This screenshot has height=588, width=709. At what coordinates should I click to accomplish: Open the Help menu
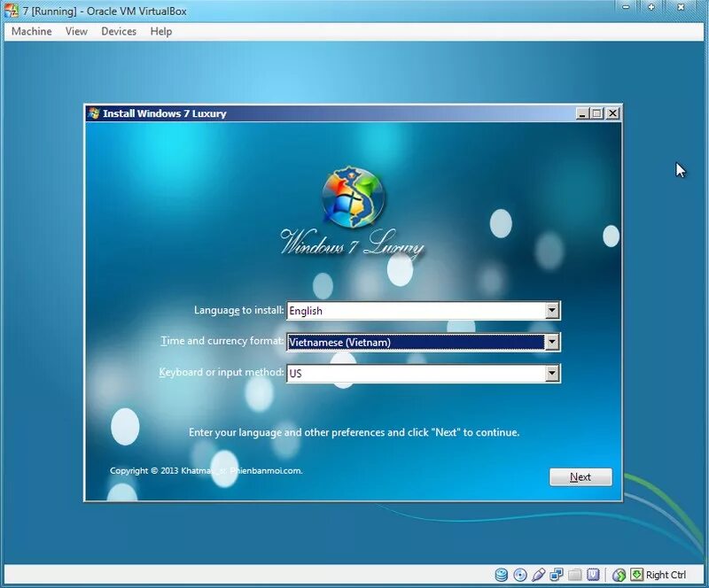tap(161, 31)
